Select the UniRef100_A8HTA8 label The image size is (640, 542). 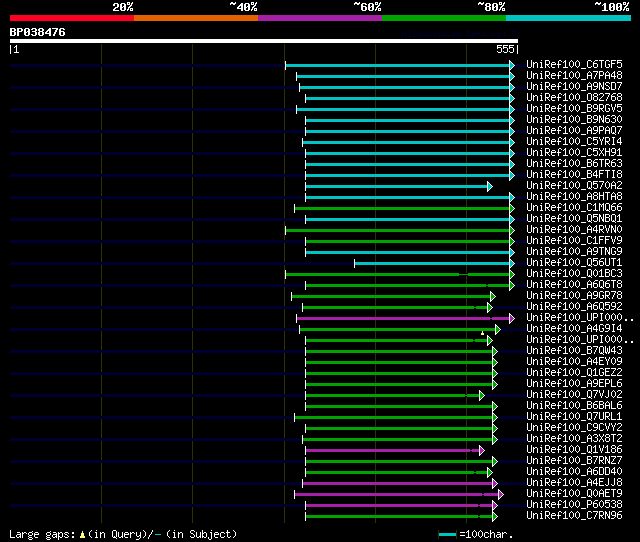(574, 197)
